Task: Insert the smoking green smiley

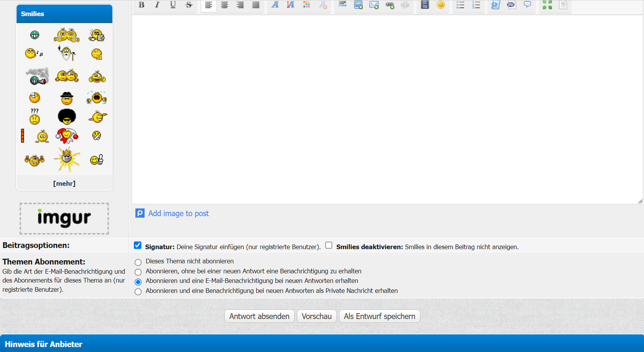Action: click(37, 76)
